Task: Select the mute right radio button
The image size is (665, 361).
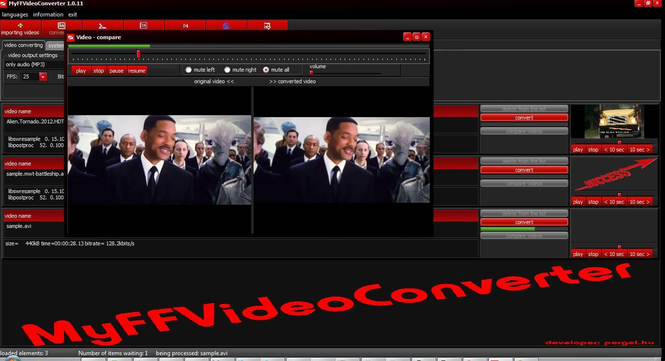Action: 227,70
